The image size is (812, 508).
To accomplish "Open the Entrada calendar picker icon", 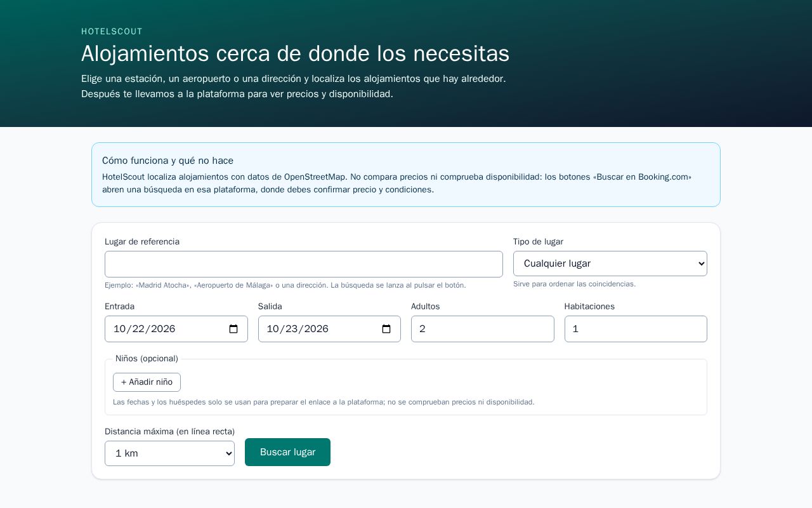I will click(x=233, y=329).
